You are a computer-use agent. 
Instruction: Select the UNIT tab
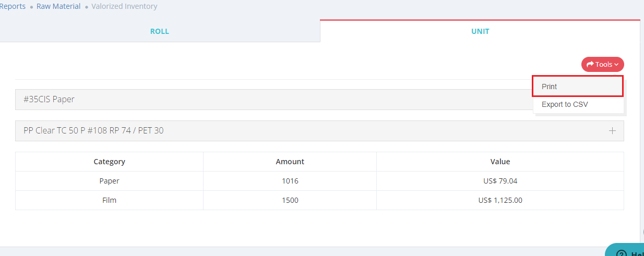point(480,31)
